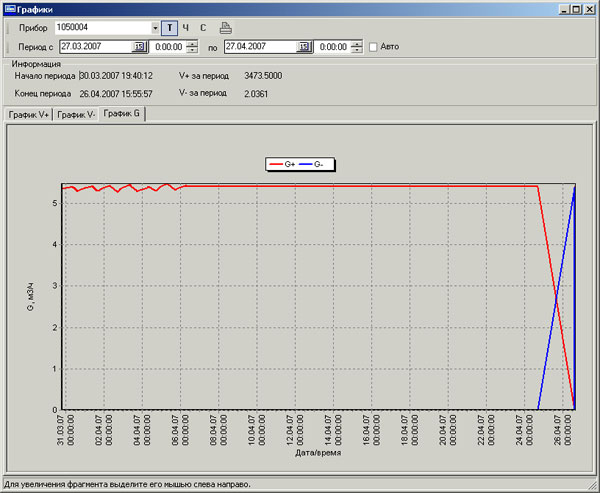This screenshot has width=600, height=493.
Task: Open calendar picker for end date
Action: click(303, 47)
